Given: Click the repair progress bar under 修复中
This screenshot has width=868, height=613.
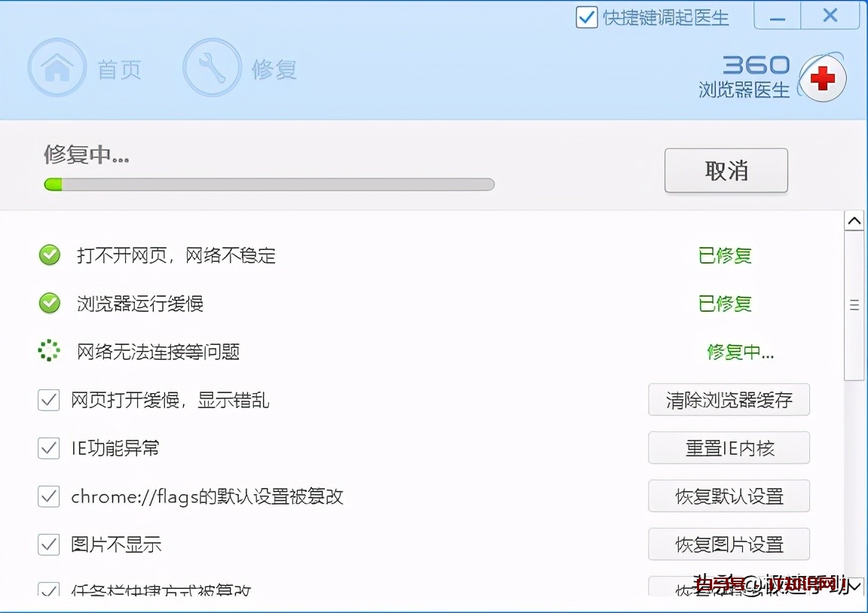Looking at the screenshot, I should (x=269, y=184).
